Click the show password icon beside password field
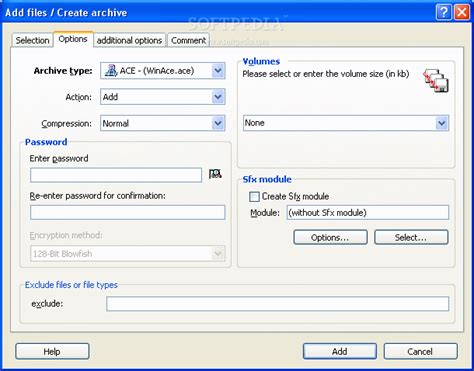 (215, 174)
